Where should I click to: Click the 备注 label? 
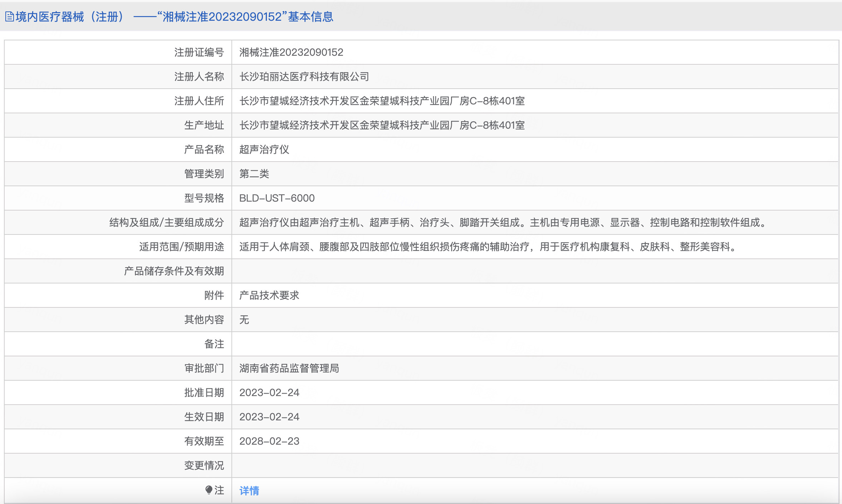[214, 344]
